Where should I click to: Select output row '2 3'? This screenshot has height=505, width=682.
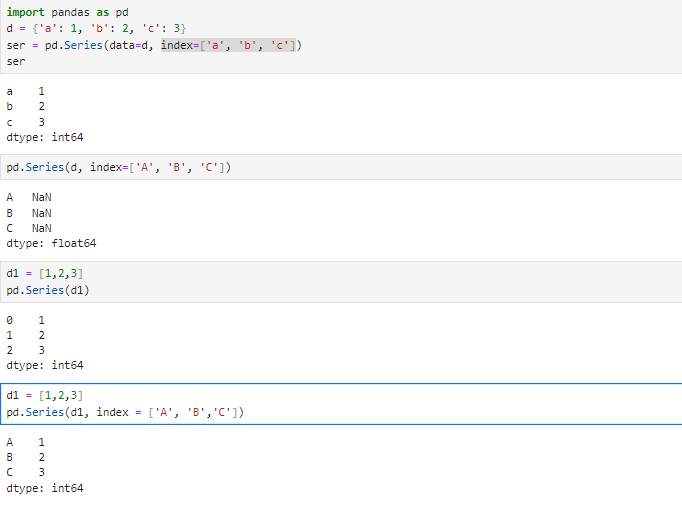coord(25,350)
